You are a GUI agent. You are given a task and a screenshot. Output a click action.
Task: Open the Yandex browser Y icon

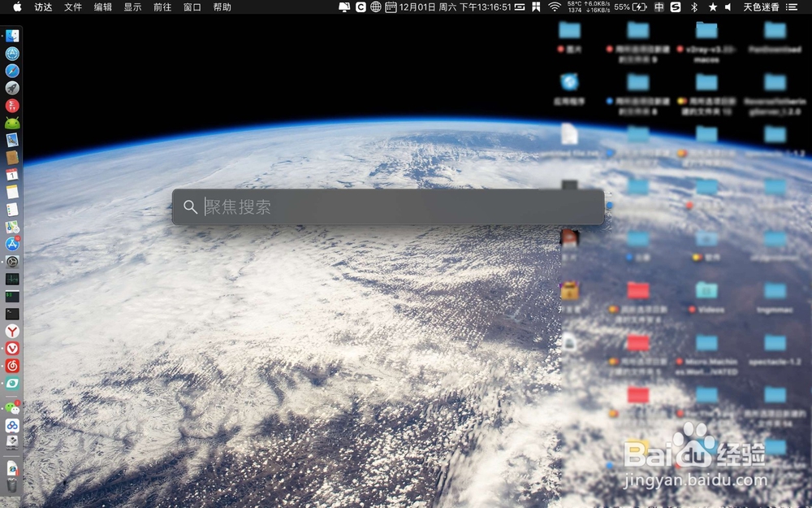(12, 332)
